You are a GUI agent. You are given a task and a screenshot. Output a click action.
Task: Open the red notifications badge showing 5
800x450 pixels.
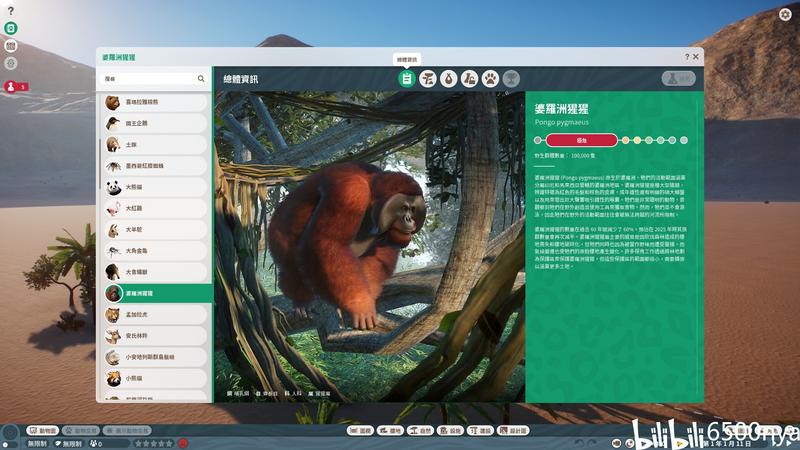[x=15, y=87]
